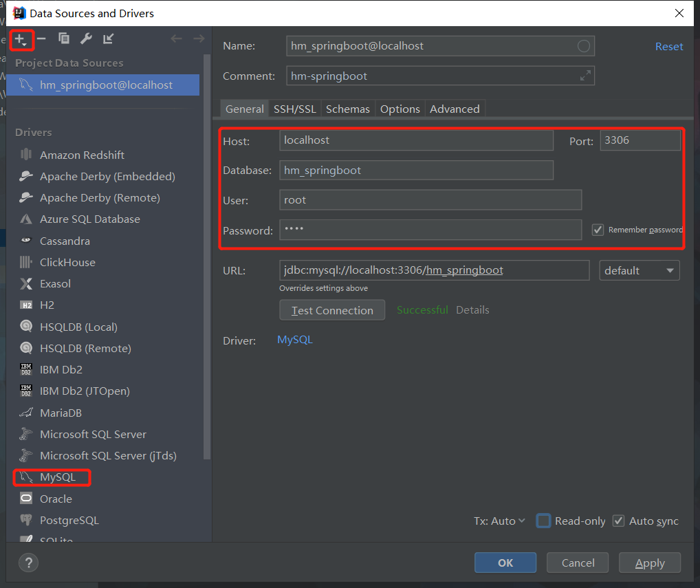The image size is (700, 588).
Task: Click the HSQLDB (Local) driver icon
Action: pos(26,326)
